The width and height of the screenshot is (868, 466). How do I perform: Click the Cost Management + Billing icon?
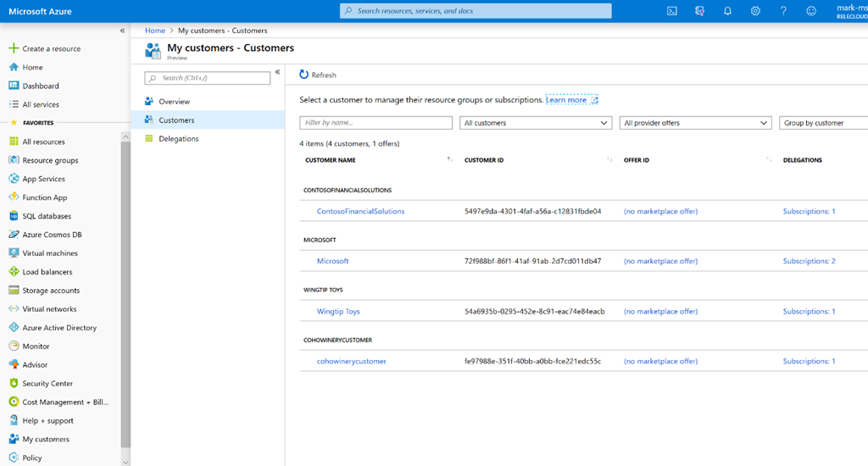(14, 402)
